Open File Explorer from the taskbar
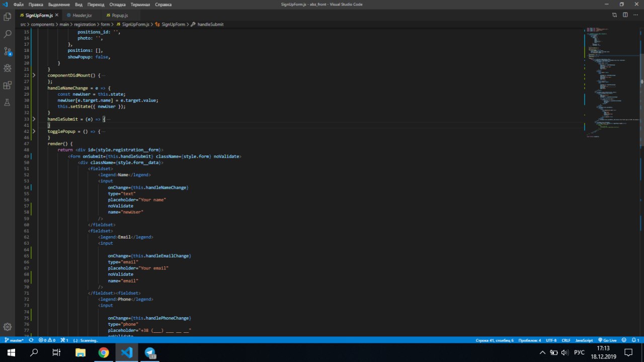Screen dimensions: 644x362 (x=80, y=352)
